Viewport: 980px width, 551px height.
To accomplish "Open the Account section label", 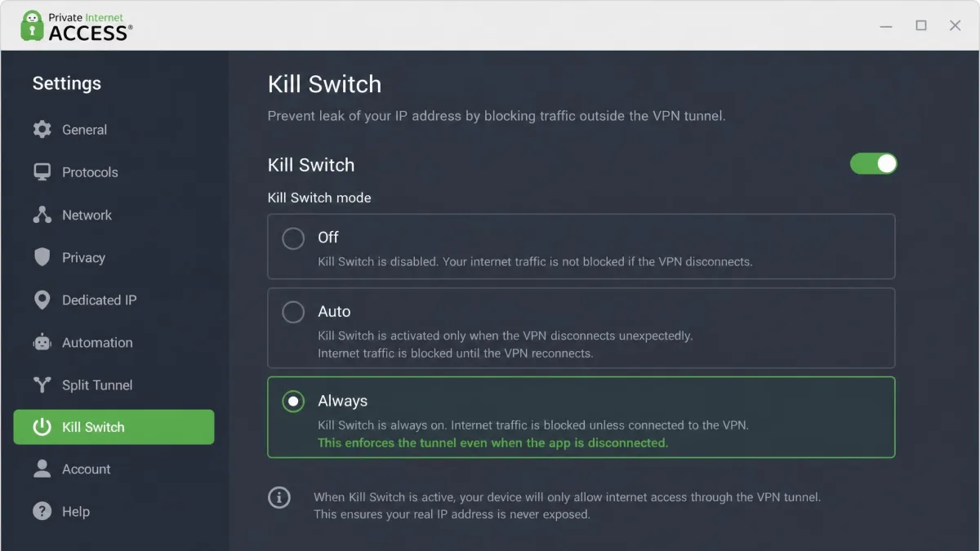I will (86, 469).
